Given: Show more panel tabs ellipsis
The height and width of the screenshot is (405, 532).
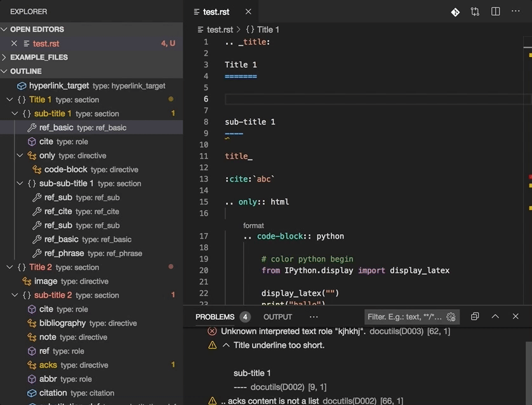Looking at the screenshot, I should [314, 317].
